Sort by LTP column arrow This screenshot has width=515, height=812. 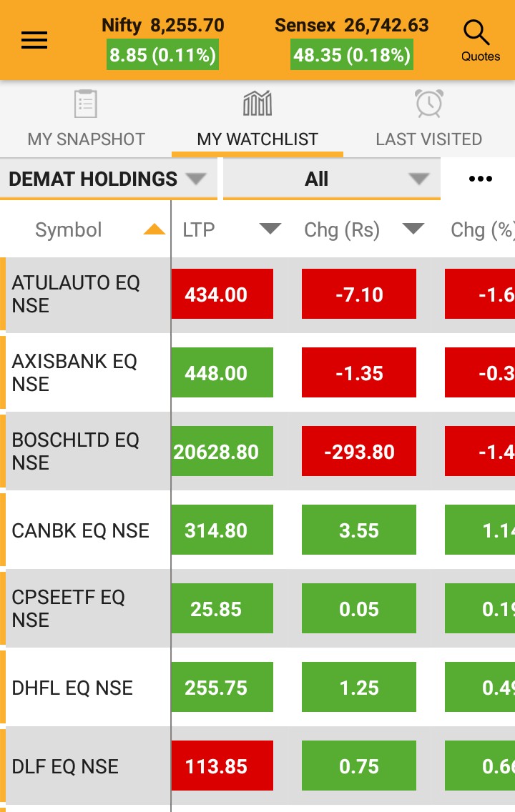270,229
